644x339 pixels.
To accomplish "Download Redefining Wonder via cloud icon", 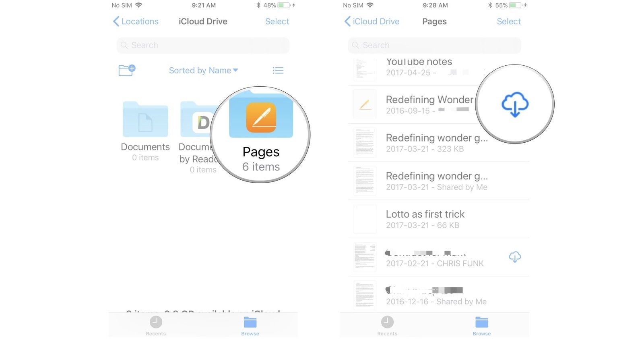I will click(515, 104).
